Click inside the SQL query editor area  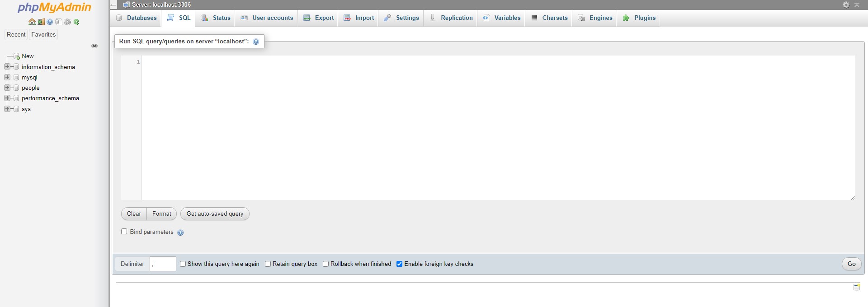pyautogui.click(x=498, y=128)
